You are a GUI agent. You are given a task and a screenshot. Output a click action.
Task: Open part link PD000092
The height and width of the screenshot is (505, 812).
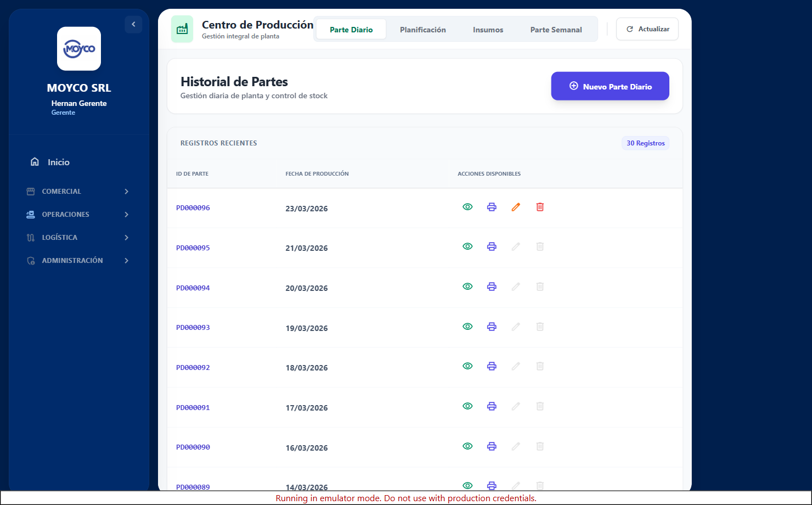[193, 368]
